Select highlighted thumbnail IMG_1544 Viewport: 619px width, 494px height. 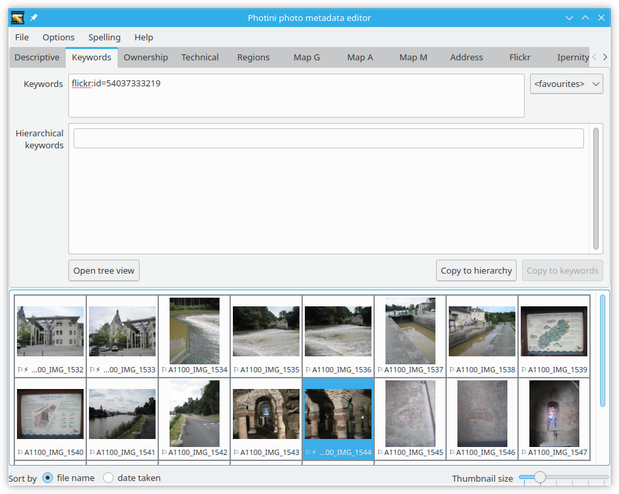pyautogui.click(x=338, y=419)
